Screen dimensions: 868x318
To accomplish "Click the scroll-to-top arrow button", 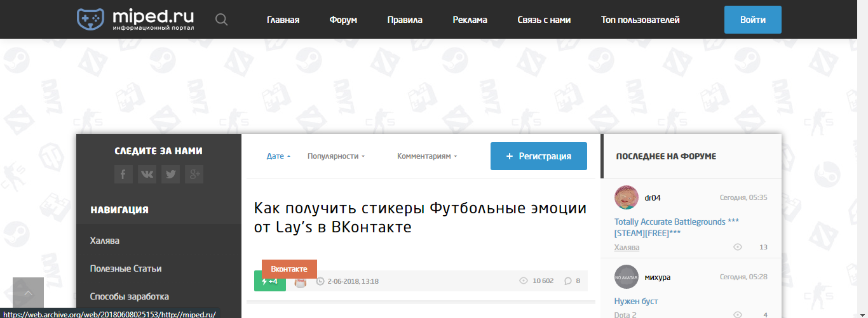I will [x=28, y=293].
